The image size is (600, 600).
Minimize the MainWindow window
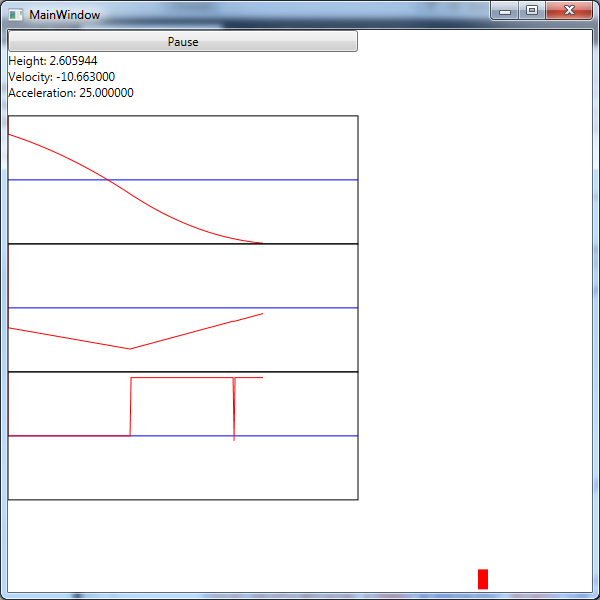click(x=506, y=10)
